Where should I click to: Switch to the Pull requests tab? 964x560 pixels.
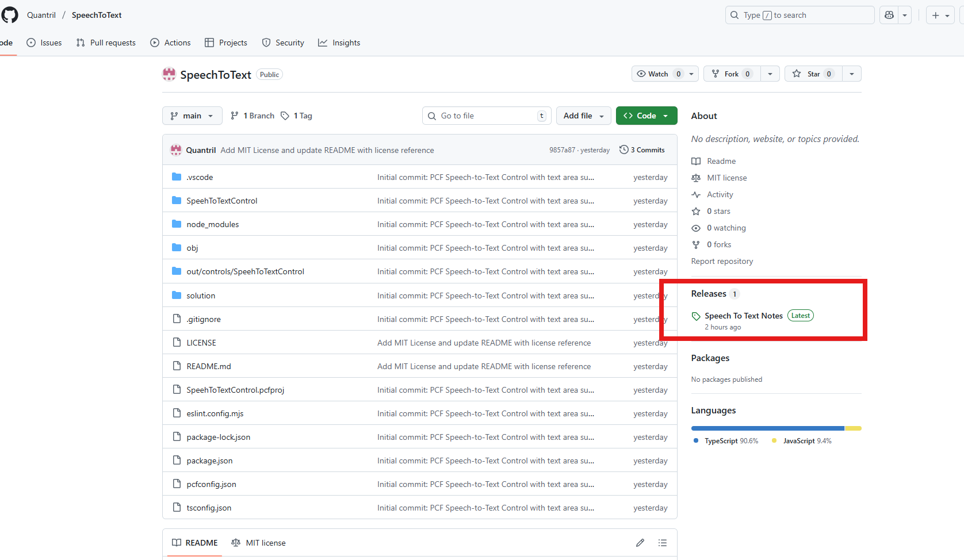(x=106, y=43)
